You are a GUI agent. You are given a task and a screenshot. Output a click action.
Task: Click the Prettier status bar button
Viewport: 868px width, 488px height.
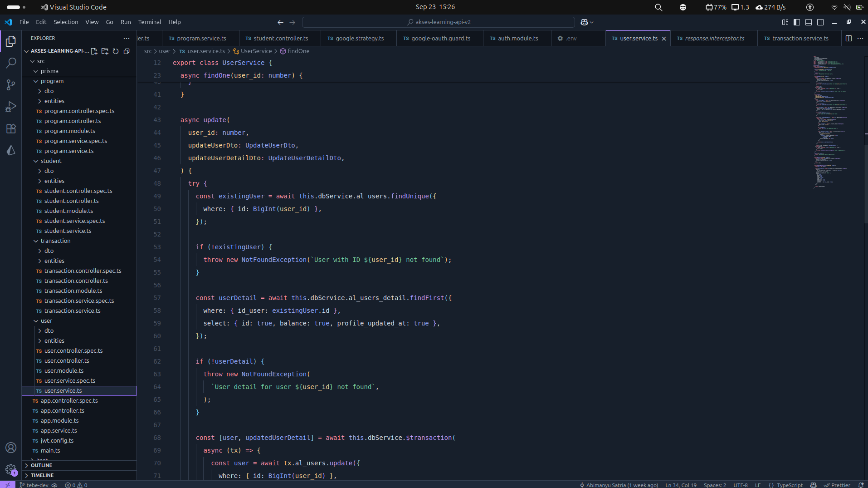[x=837, y=485]
